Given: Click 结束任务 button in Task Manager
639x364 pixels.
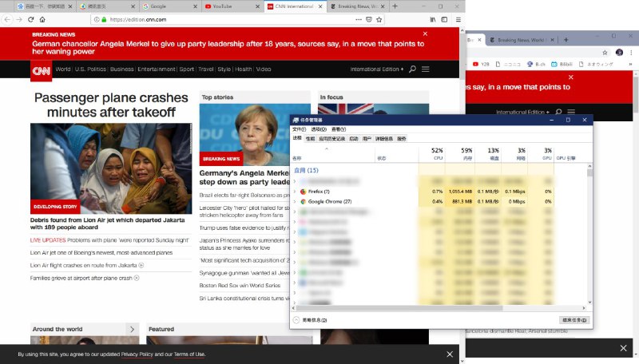Looking at the screenshot, I should tap(574, 320).
